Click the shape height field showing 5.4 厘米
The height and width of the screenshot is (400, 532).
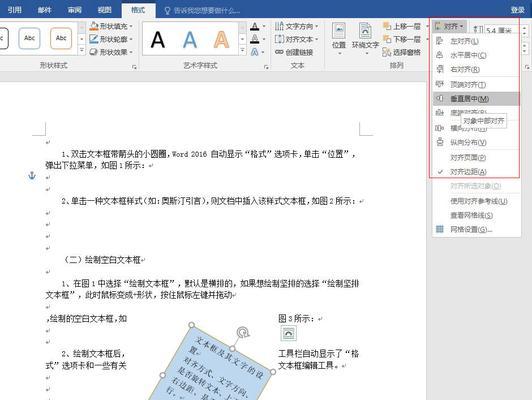pos(503,30)
